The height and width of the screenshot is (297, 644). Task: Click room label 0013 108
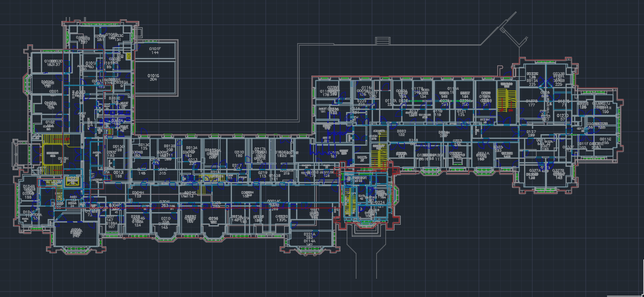(x=118, y=175)
